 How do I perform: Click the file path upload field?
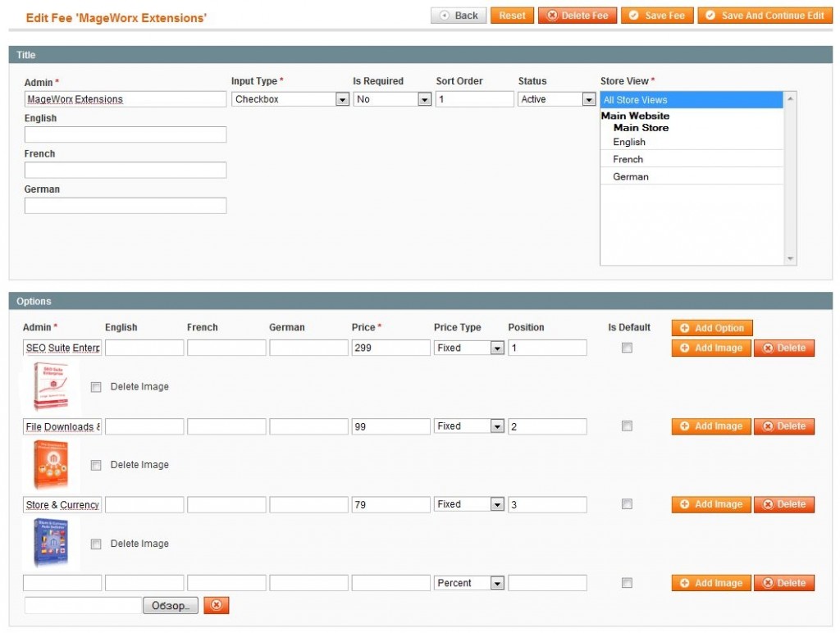(83, 605)
